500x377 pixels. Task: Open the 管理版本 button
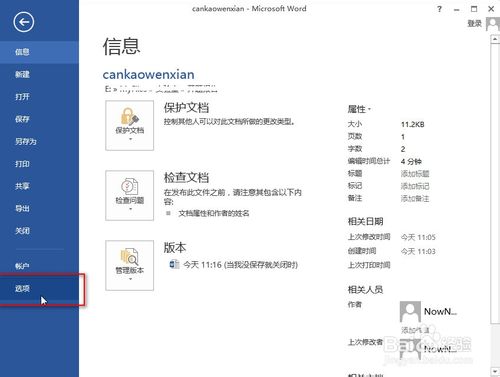[x=130, y=265]
